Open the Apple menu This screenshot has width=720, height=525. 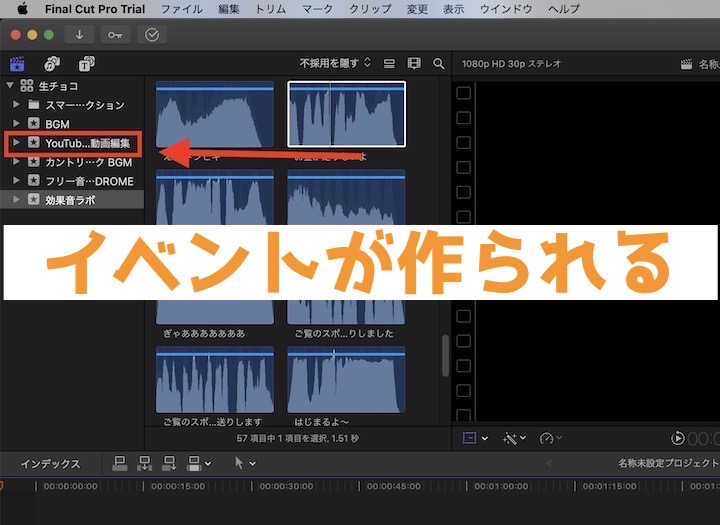coord(22,9)
